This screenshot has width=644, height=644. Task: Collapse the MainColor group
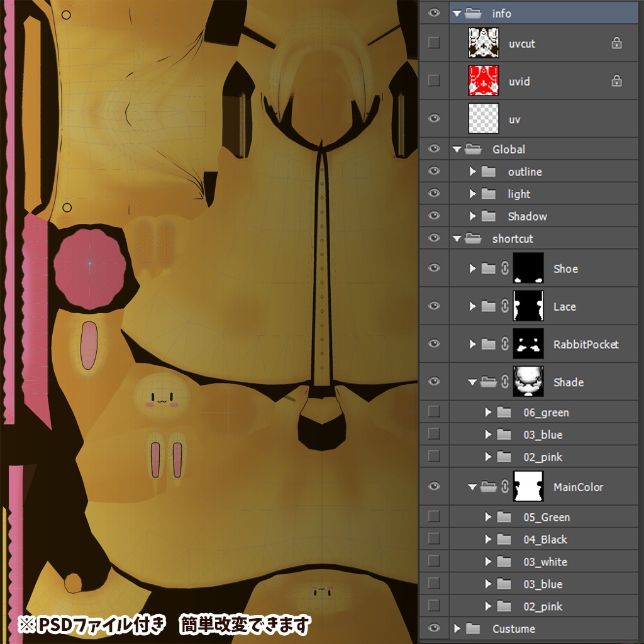[472, 487]
